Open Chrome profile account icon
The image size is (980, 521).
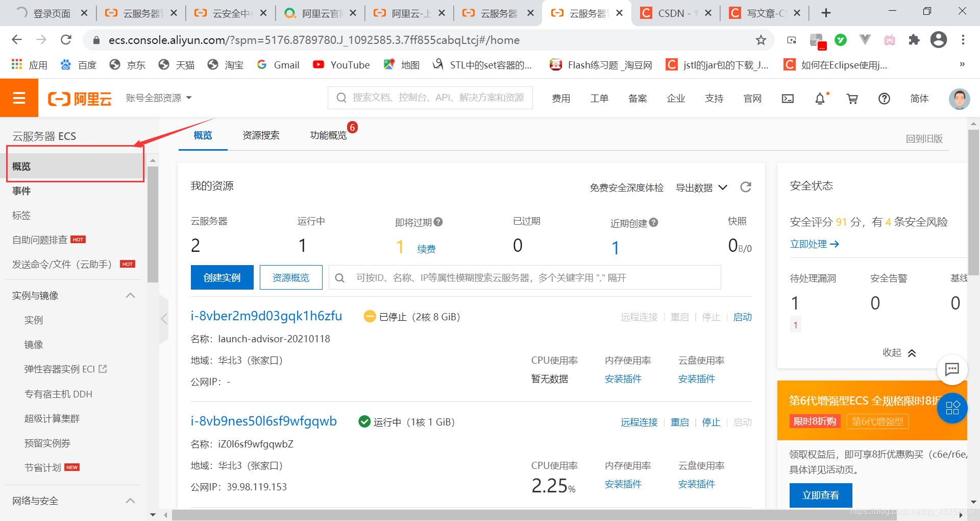[x=939, y=40]
